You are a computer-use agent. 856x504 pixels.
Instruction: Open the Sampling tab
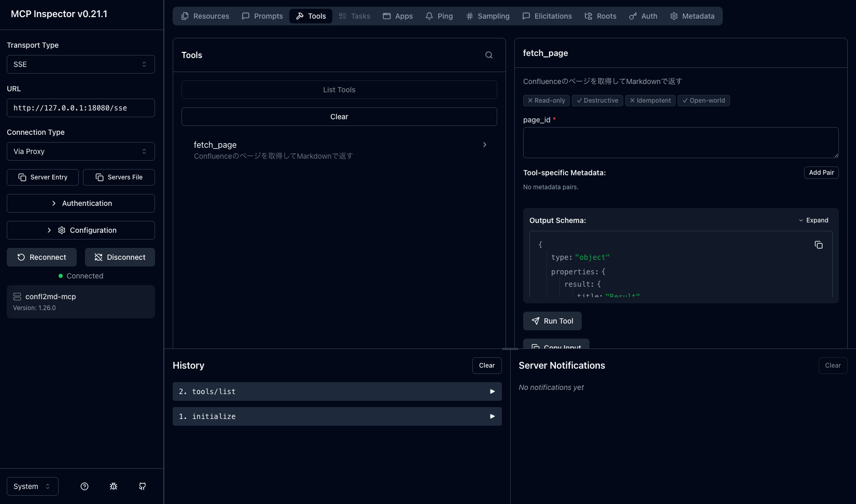(487, 16)
